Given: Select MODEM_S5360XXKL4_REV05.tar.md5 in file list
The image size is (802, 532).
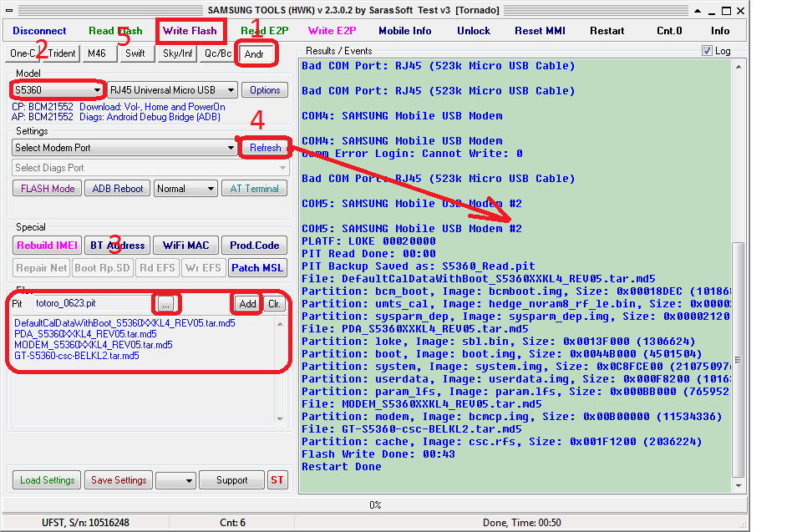Looking at the screenshot, I should 93,345.
